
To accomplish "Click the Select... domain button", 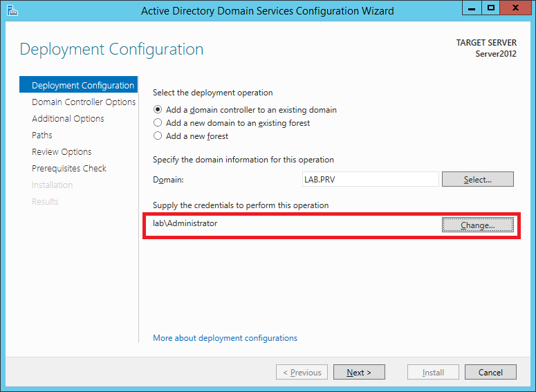I will pyautogui.click(x=477, y=179).
